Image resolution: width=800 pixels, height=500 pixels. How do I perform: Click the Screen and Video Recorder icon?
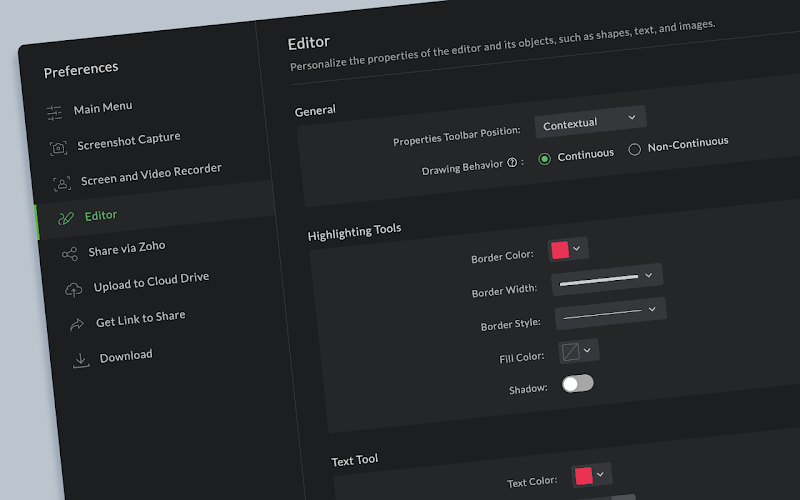(62, 183)
